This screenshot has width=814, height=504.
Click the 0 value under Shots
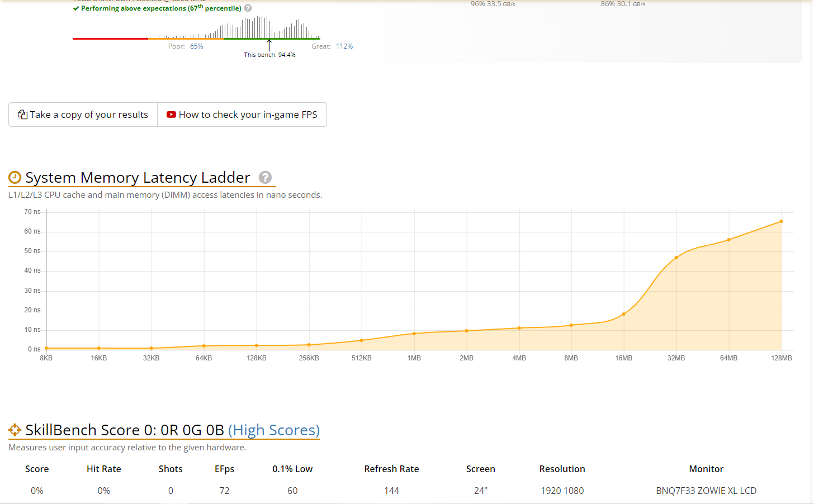click(x=171, y=491)
